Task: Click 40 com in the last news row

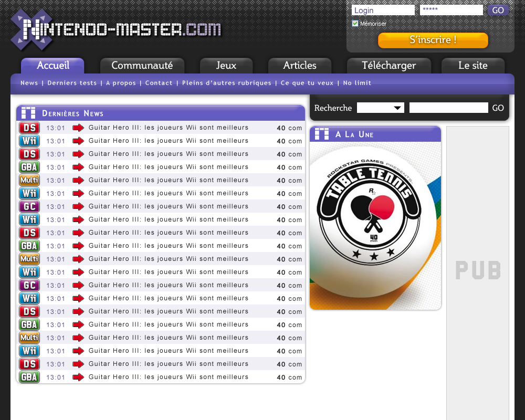Action: pos(289,377)
